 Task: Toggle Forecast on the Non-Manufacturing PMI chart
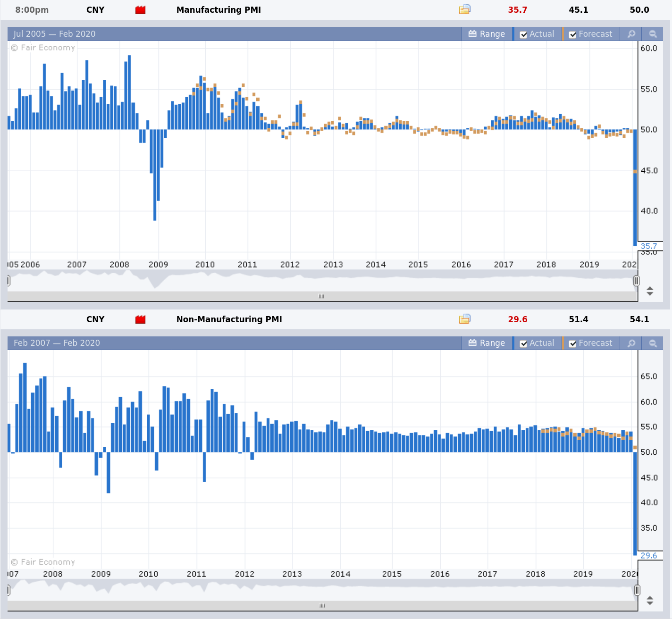(x=572, y=343)
